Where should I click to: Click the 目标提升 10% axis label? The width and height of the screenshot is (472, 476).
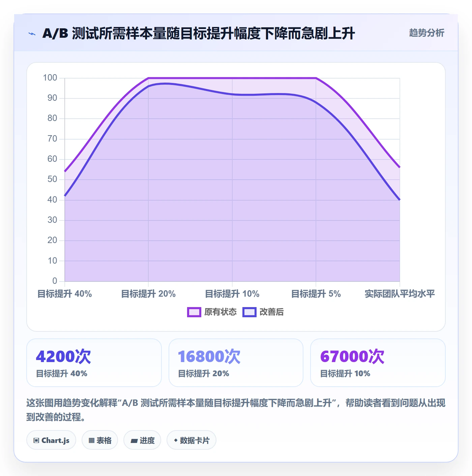(232, 294)
